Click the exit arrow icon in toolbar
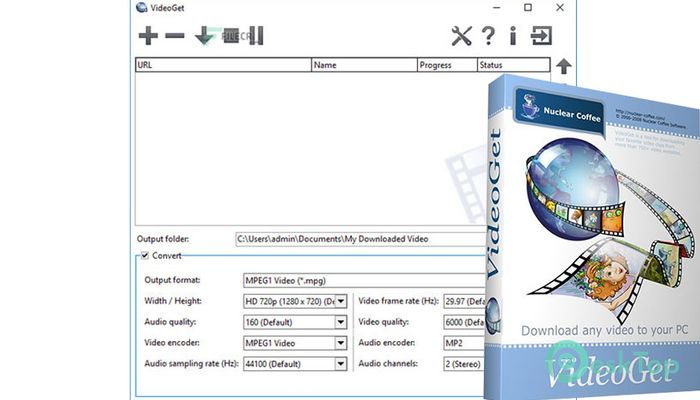The image size is (700, 400). click(541, 36)
